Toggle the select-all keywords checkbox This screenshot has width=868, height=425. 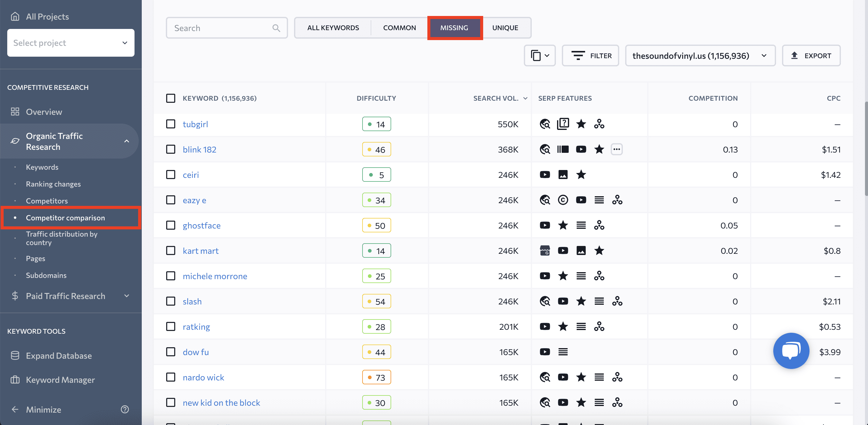(x=170, y=98)
